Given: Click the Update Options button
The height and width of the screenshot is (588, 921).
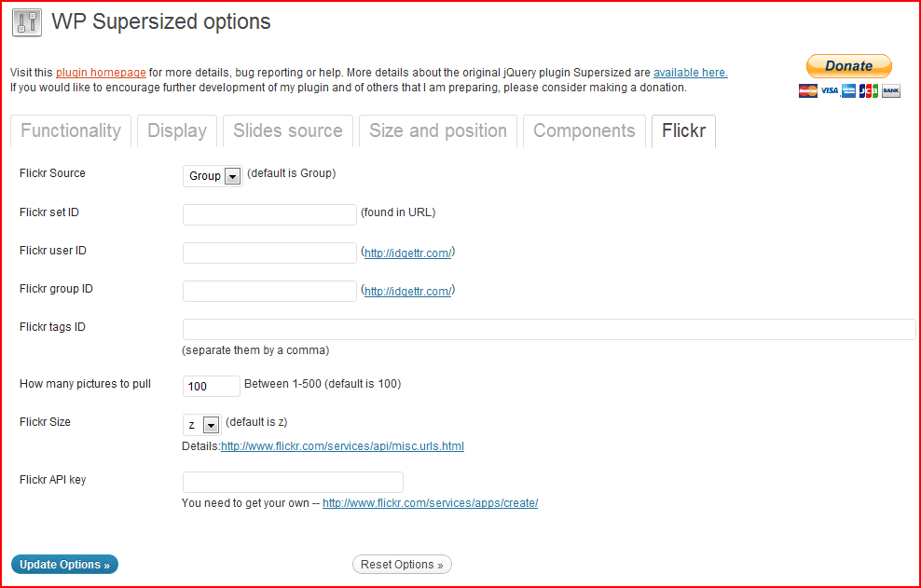Looking at the screenshot, I should pyautogui.click(x=64, y=565).
